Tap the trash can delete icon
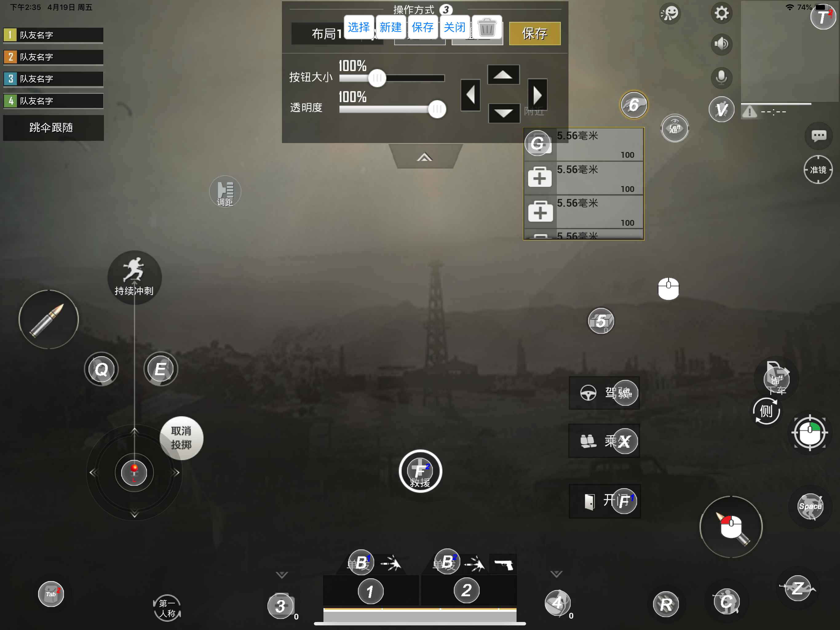840x630 pixels. pos(487,28)
